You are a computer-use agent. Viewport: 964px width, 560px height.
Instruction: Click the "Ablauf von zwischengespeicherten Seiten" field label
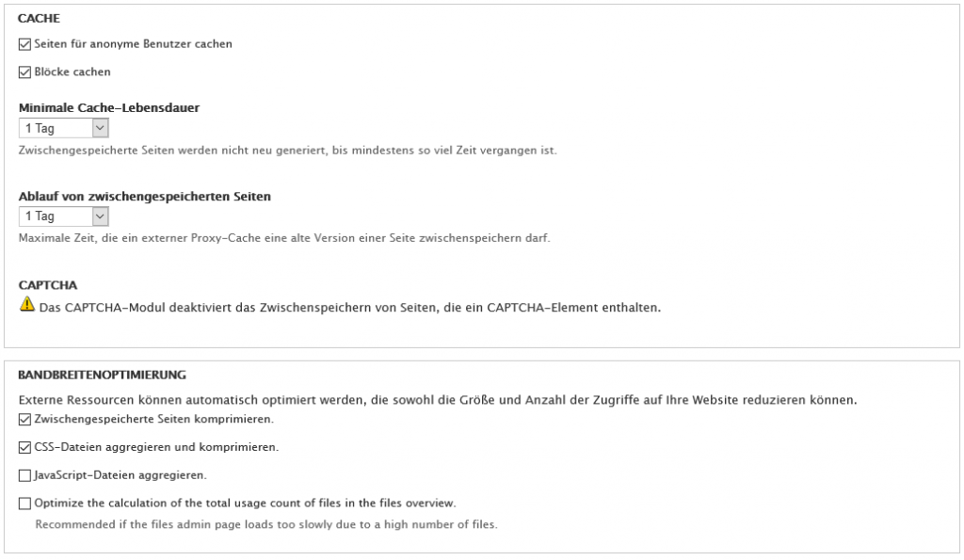pyautogui.click(x=145, y=196)
